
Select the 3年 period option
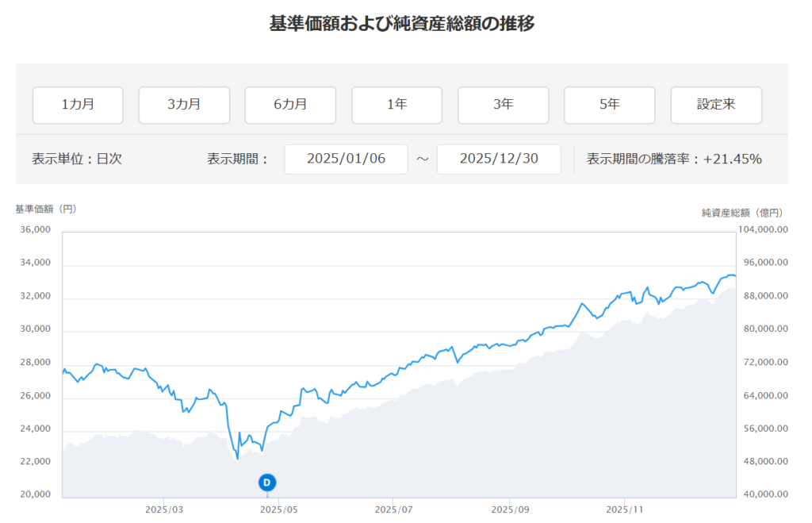(503, 105)
